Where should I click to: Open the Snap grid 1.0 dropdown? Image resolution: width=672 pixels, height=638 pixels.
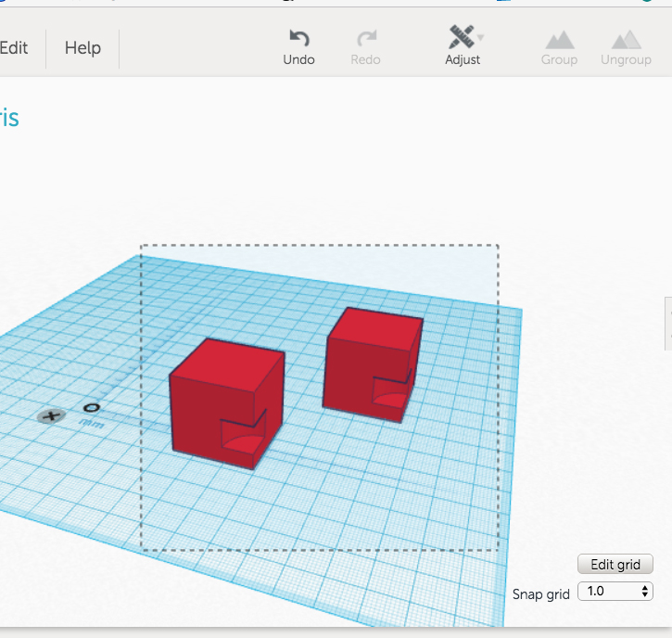coord(615,591)
